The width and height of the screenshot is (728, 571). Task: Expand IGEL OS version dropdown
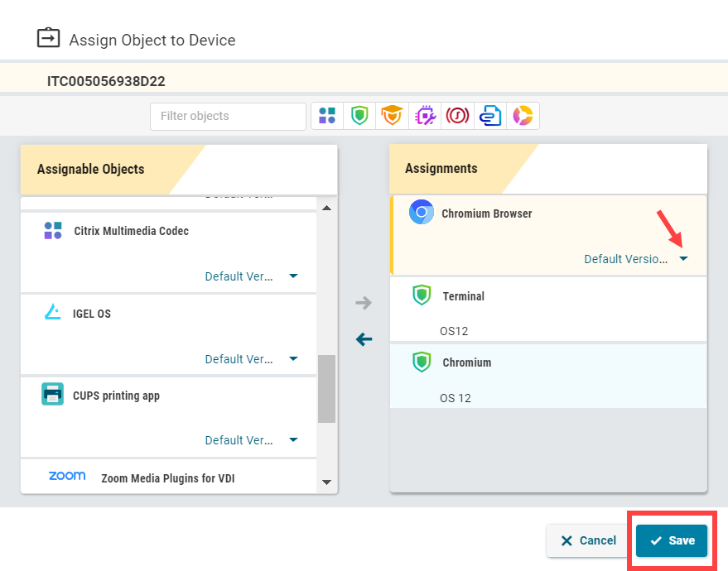293,359
